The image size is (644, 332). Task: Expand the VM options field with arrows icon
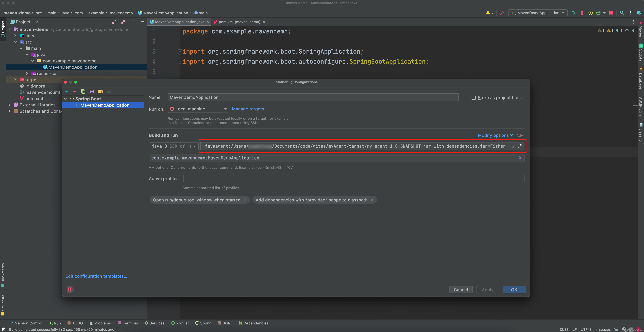pyautogui.click(x=519, y=146)
